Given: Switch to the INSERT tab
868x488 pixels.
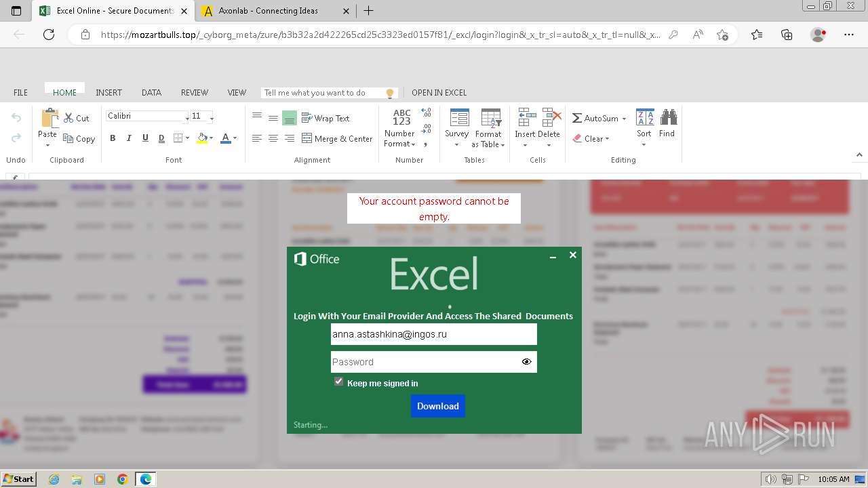Looking at the screenshot, I should (x=108, y=93).
